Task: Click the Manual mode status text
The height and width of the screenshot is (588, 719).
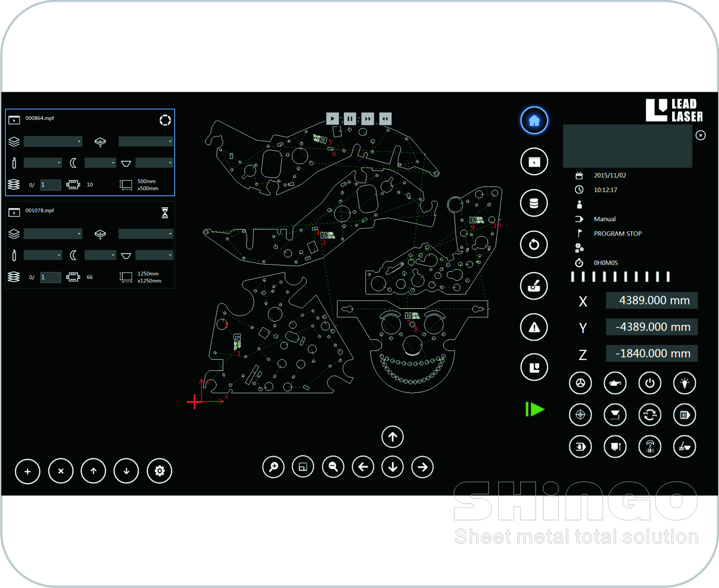Action: point(605,219)
